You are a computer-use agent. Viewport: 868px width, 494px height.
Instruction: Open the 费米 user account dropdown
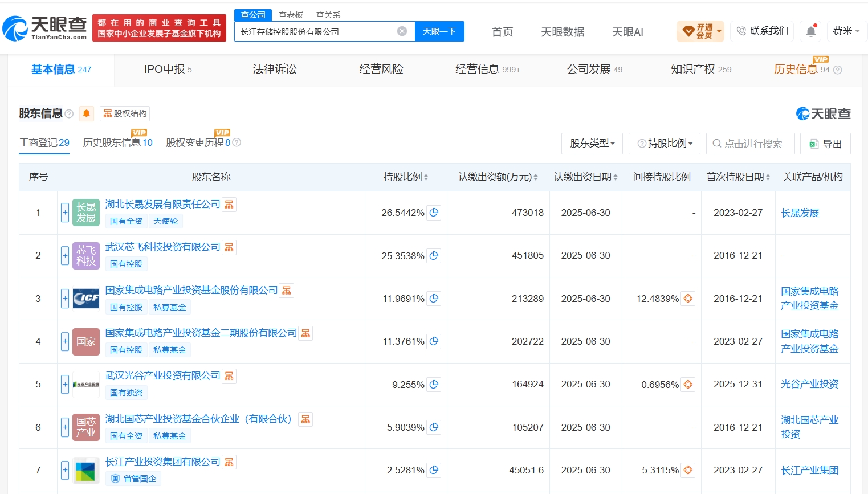pos(846,31)
